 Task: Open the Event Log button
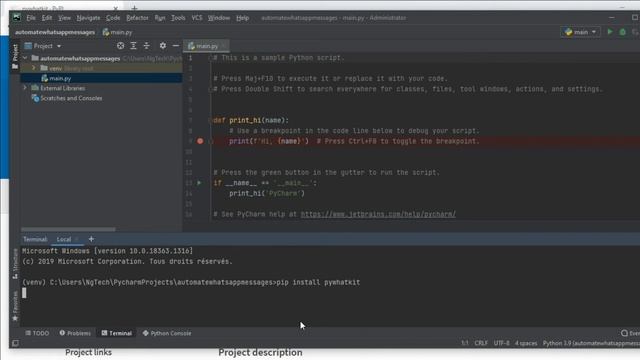coord(630,333)
